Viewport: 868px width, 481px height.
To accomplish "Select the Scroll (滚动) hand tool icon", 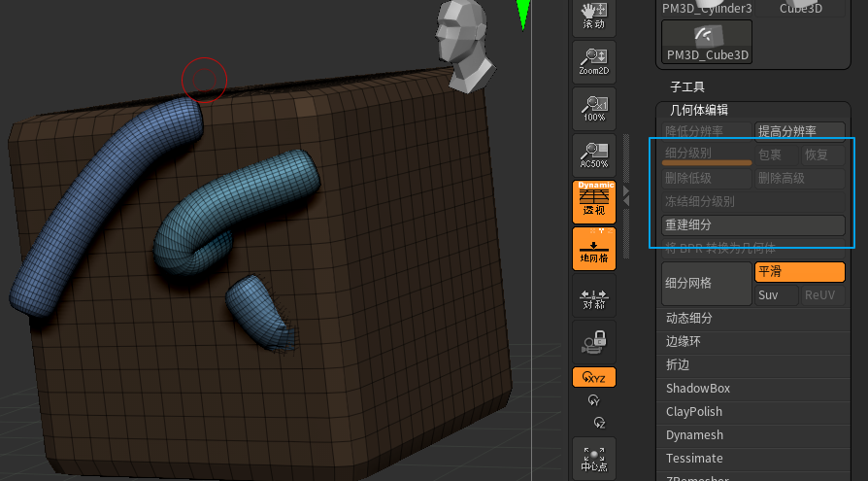I will click(594, 17).
